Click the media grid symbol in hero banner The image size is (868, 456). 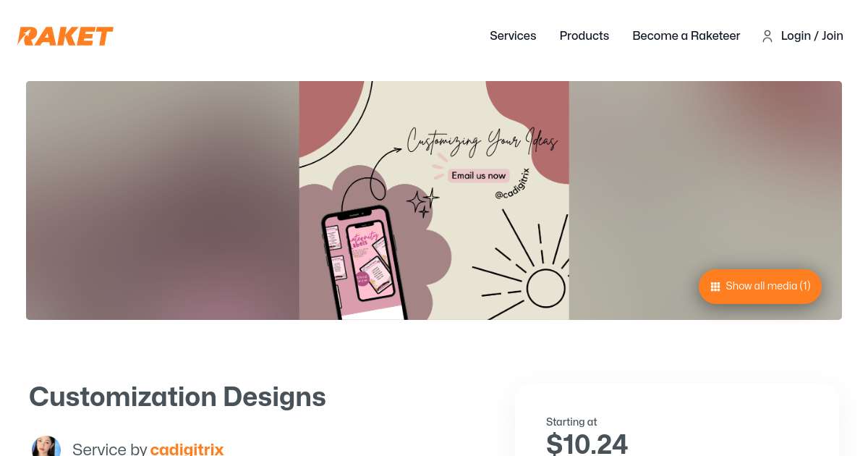click(715, 287)
